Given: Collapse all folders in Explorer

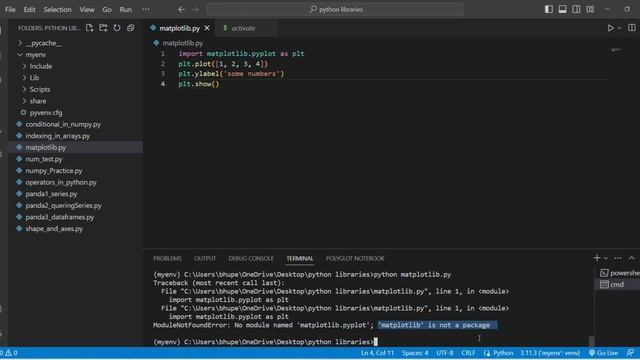Looking at the screenshot, I should coord(131,28).
